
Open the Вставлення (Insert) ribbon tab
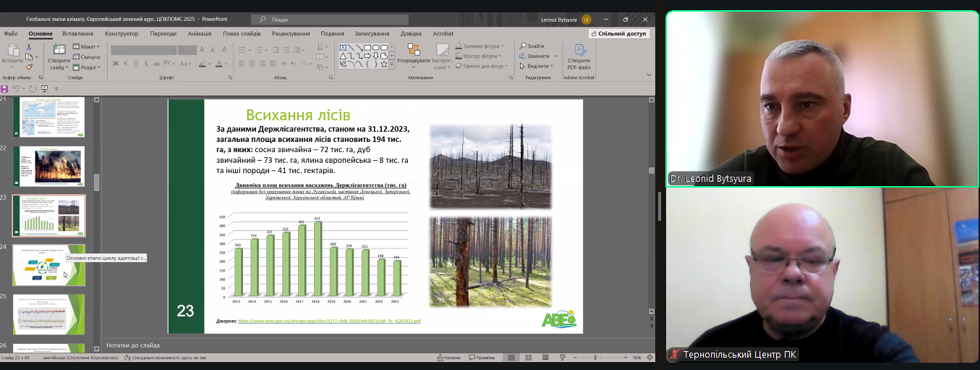pyautogui.click(x=77, y=33)
